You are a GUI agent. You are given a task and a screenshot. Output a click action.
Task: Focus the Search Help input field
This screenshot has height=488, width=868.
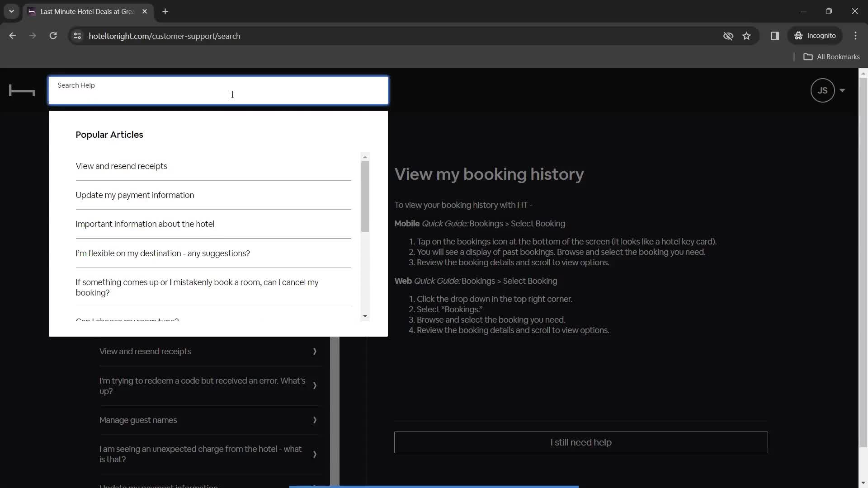pos(218,90)
